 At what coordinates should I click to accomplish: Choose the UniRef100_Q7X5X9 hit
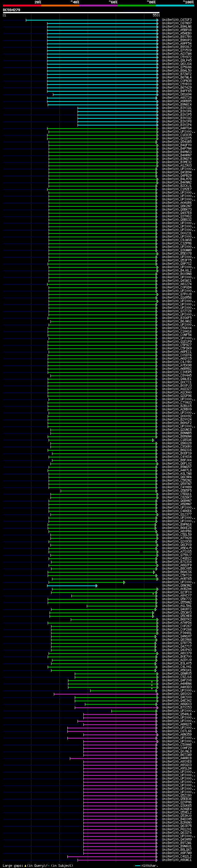[176, 50]
